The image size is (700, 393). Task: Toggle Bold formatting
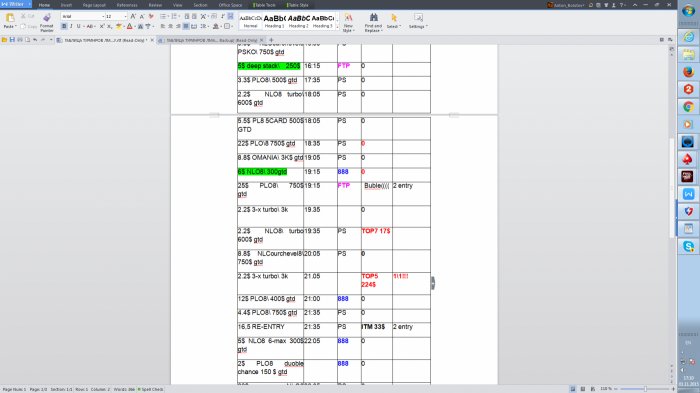point(64,27)
